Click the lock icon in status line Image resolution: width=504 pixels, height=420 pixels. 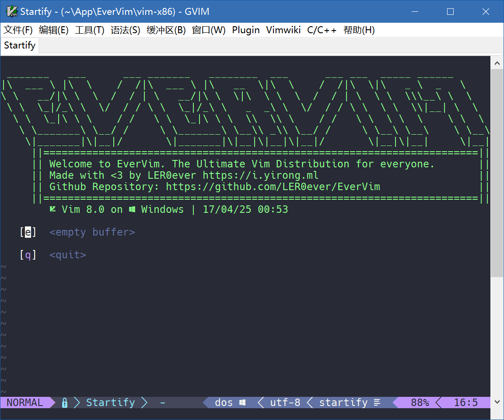(65, 403)
